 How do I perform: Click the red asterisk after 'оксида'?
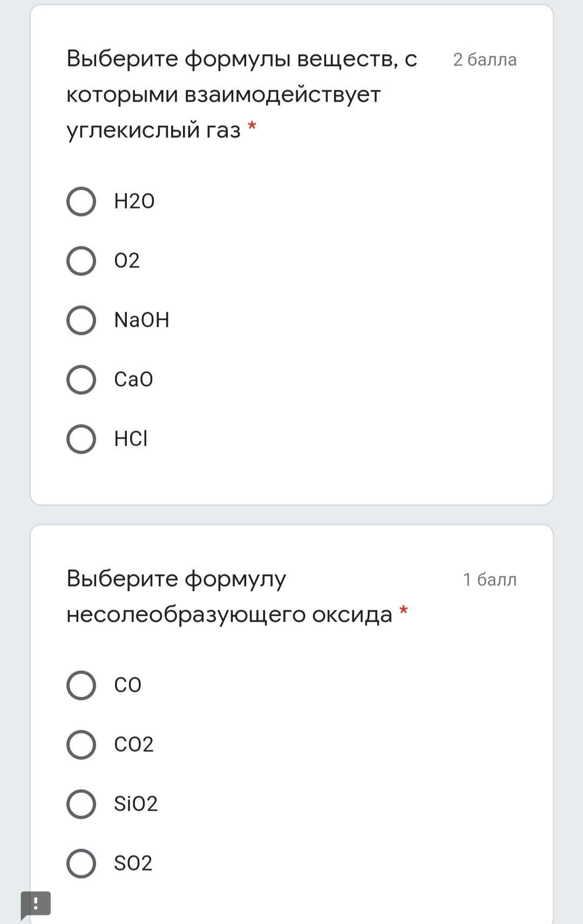pyautogui.click(x=403, y=611)
